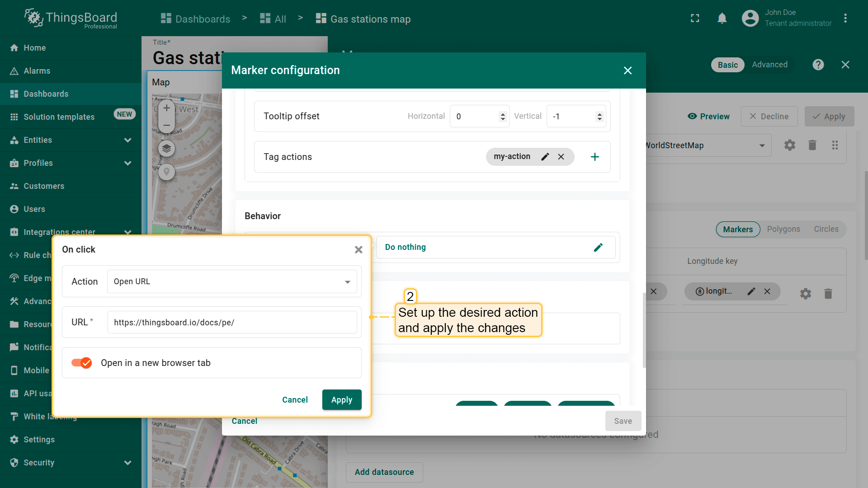Open the Action dropdown showing Open URL
The height and width of the screenshot is (488, 868).
[231, 282]
